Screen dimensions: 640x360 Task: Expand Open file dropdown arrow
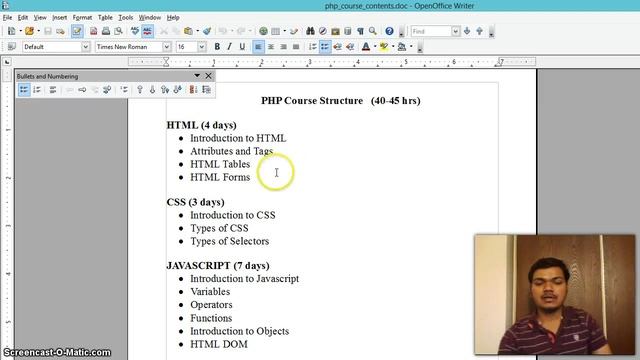38,31
